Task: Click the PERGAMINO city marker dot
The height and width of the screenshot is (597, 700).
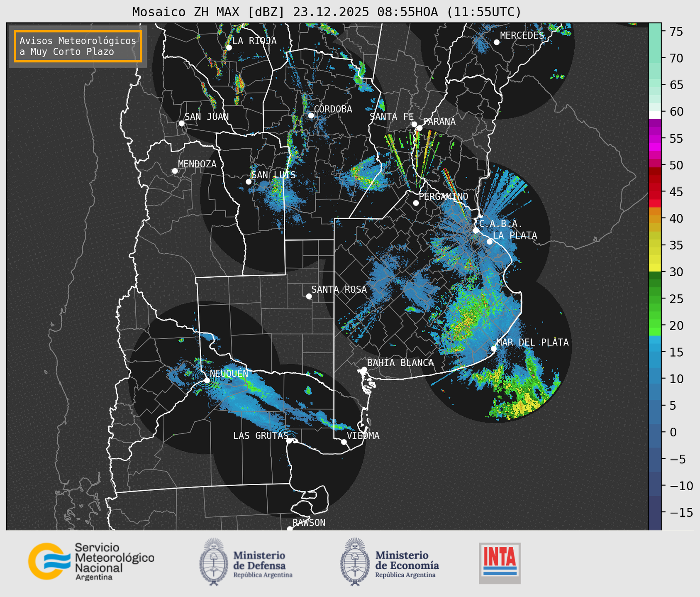Action: tap(416, 203)
